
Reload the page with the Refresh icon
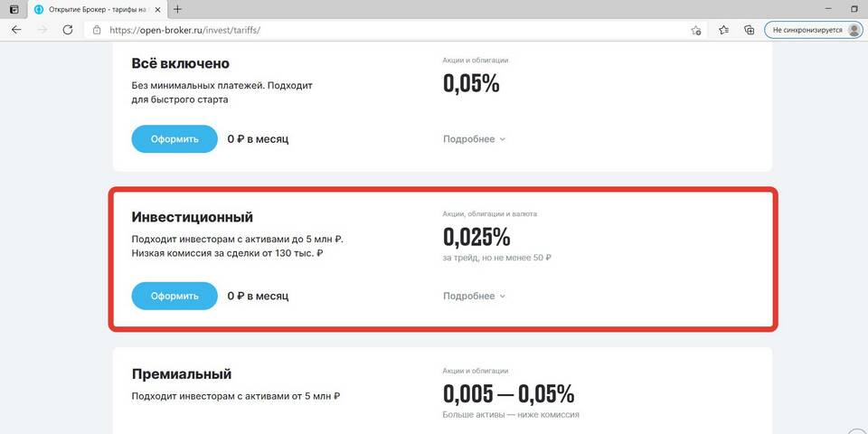tap(68, 30)
